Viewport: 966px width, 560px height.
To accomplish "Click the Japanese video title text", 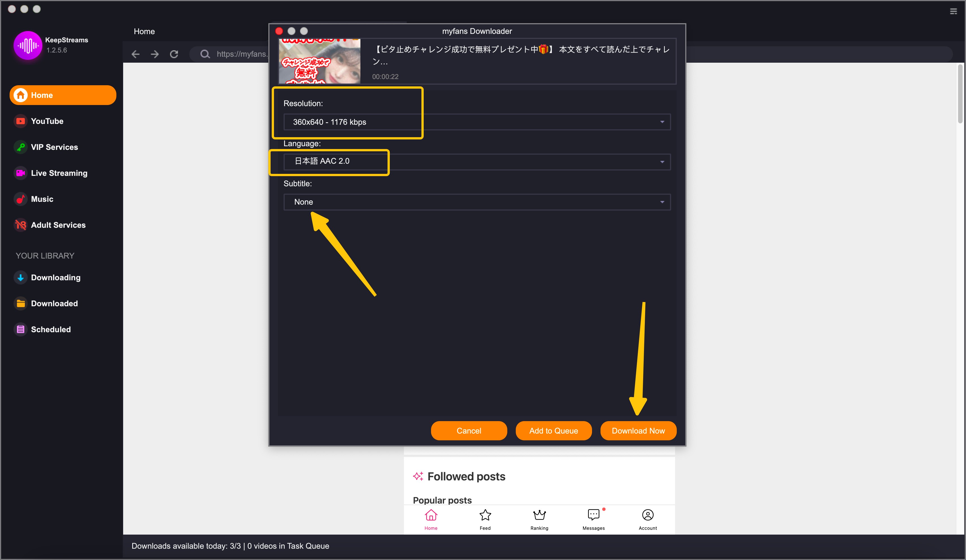I will pyautogui.click(x=521, y=55).
